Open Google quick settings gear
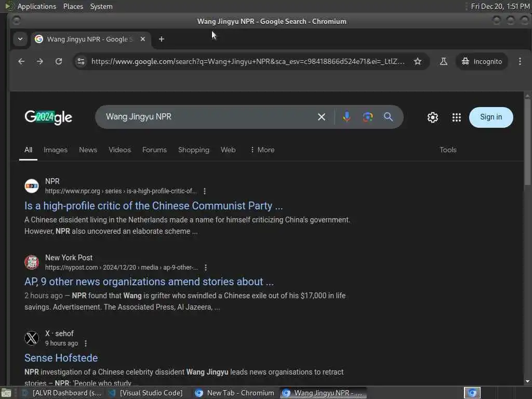 433,117
